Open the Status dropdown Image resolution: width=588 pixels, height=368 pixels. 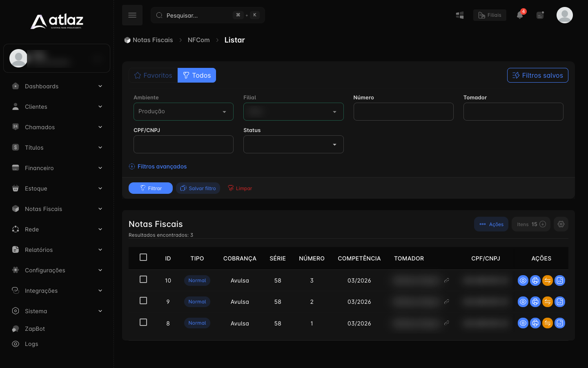[x=294, y=144]
